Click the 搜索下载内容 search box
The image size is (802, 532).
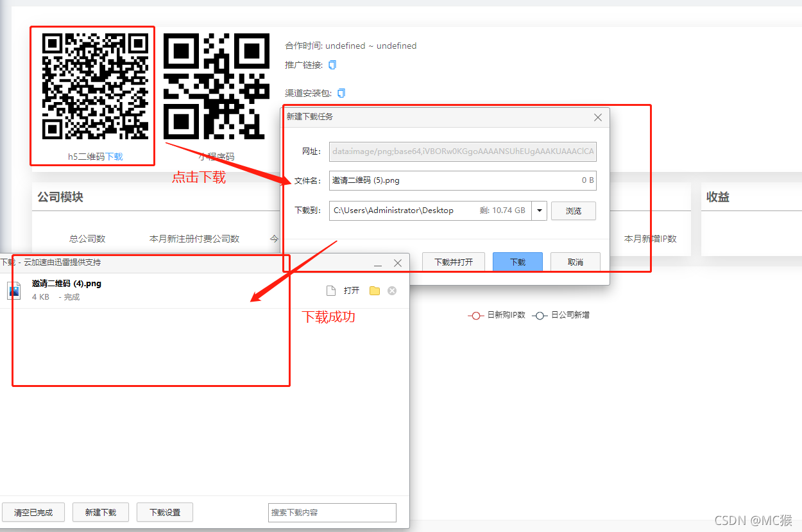pos(332,512)
